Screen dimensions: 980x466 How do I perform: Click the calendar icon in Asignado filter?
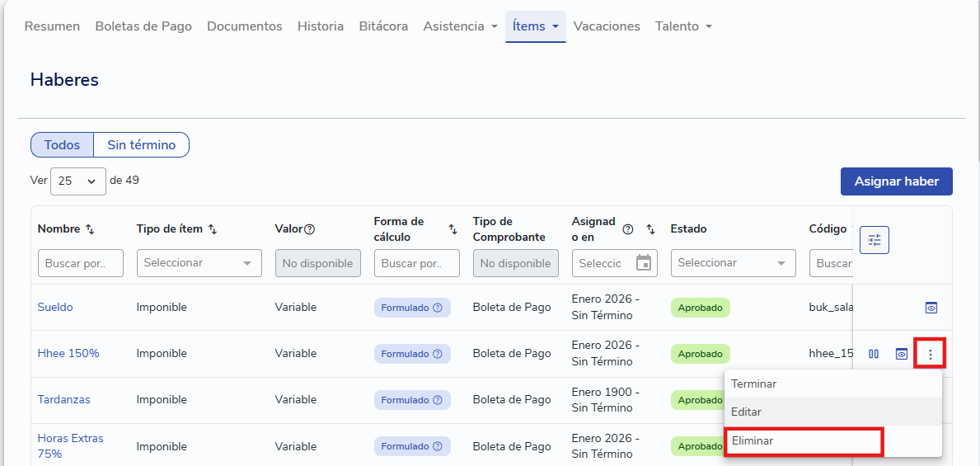[644, 263]
